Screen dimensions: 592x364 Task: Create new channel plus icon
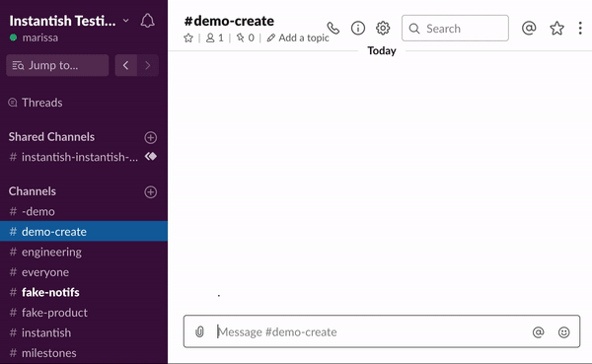click(151, 191)
